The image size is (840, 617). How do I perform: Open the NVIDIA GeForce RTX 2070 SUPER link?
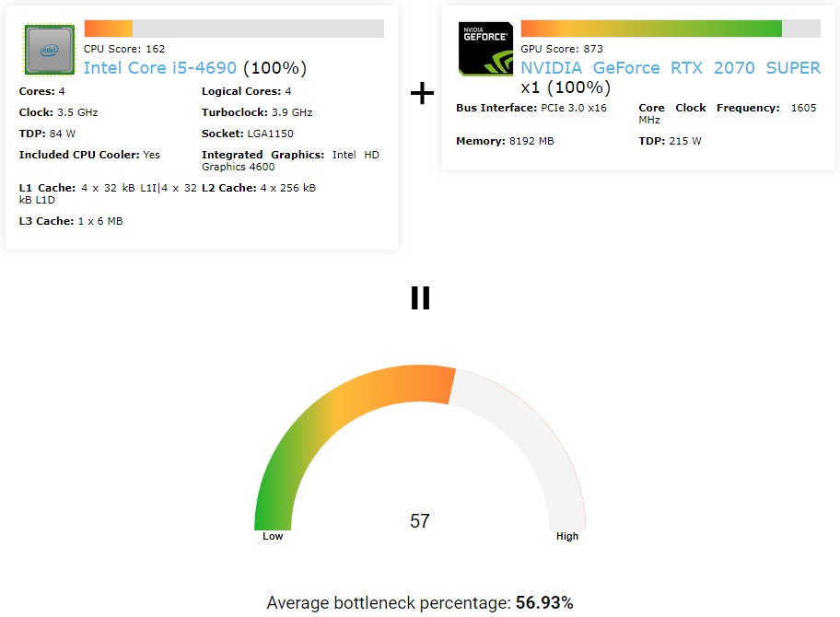tap(671, 68)
